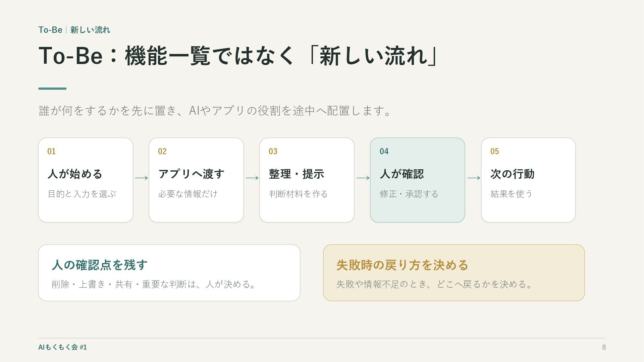Click the step number 01 label
644x362 pixels.
click(x=51, y=152)
